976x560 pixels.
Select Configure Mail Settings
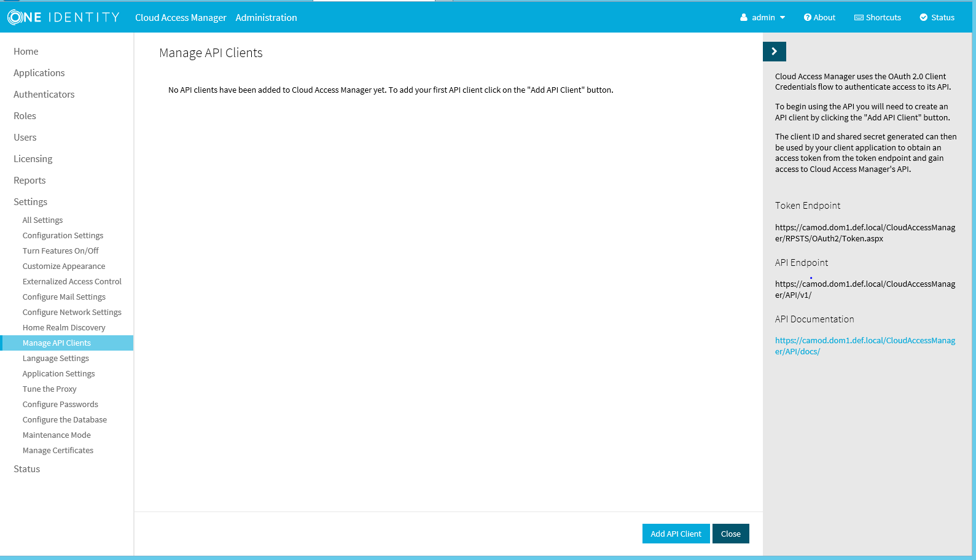(64, 297)
